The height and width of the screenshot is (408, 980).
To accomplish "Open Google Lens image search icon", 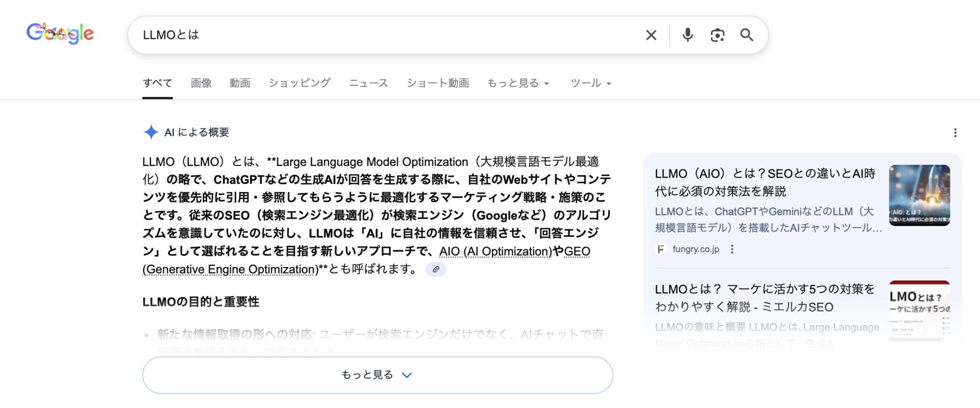I will pyautogui.click(x=717, y=35).
